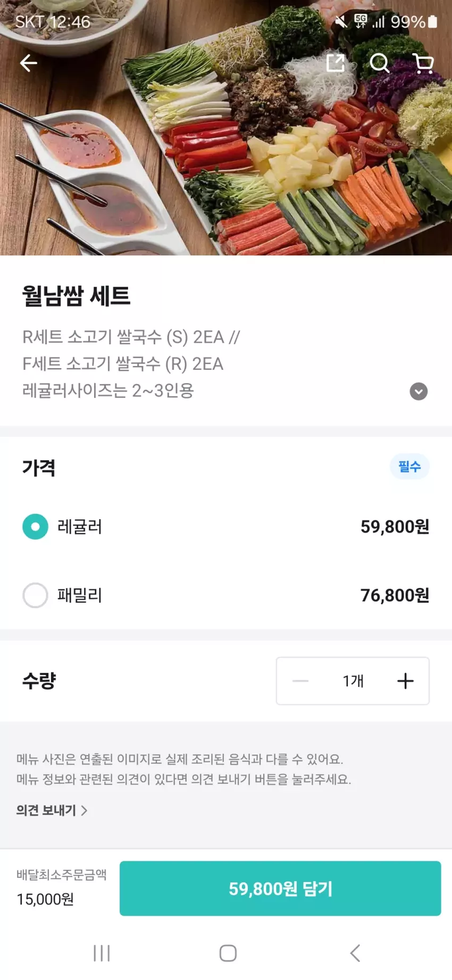Tap the 1개 quantity field
Viewport: 452px width, 980px height.
[353, 680]
